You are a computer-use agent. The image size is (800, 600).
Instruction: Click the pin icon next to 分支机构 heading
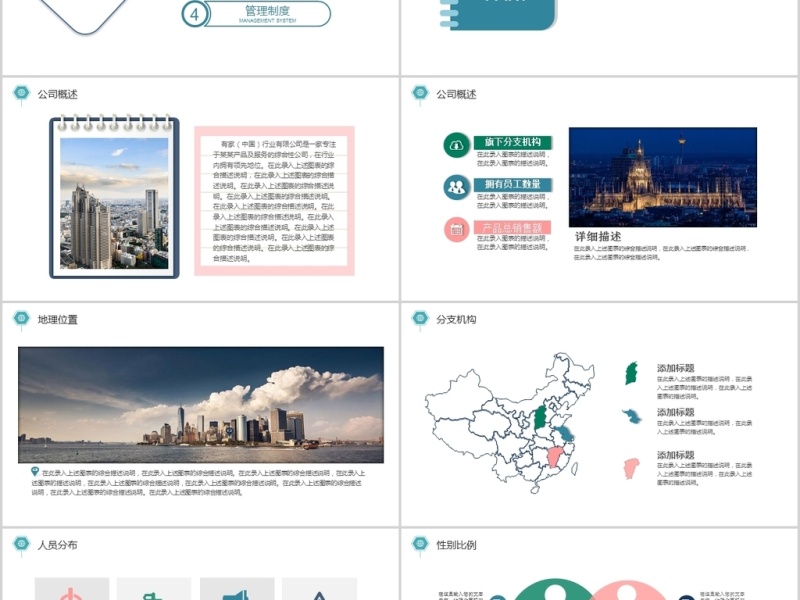pyautogui.click(x=420, y=319)
